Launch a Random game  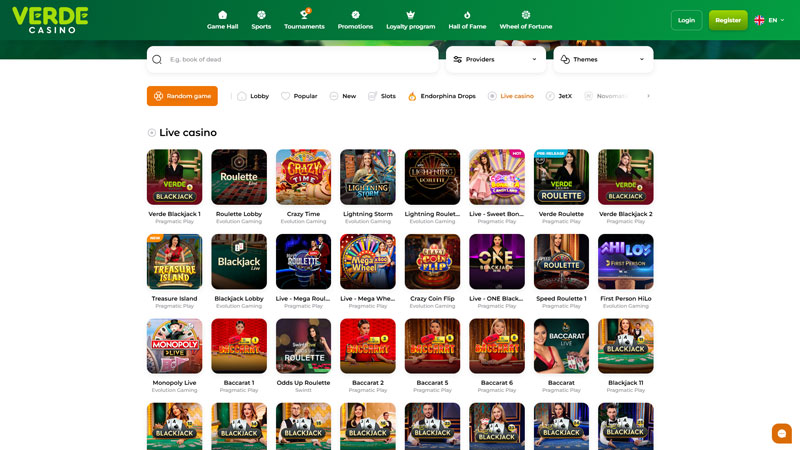pos(182,96)
